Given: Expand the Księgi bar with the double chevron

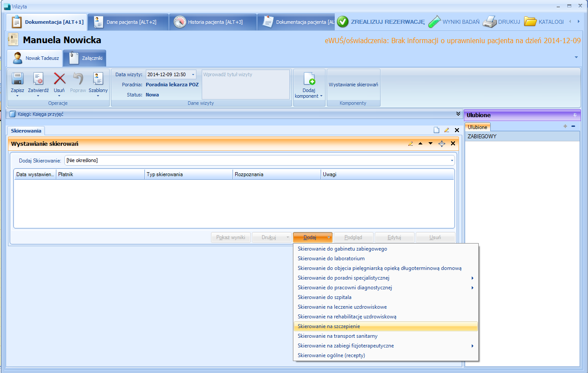Looking at the screenshot, I should [458, 114].
